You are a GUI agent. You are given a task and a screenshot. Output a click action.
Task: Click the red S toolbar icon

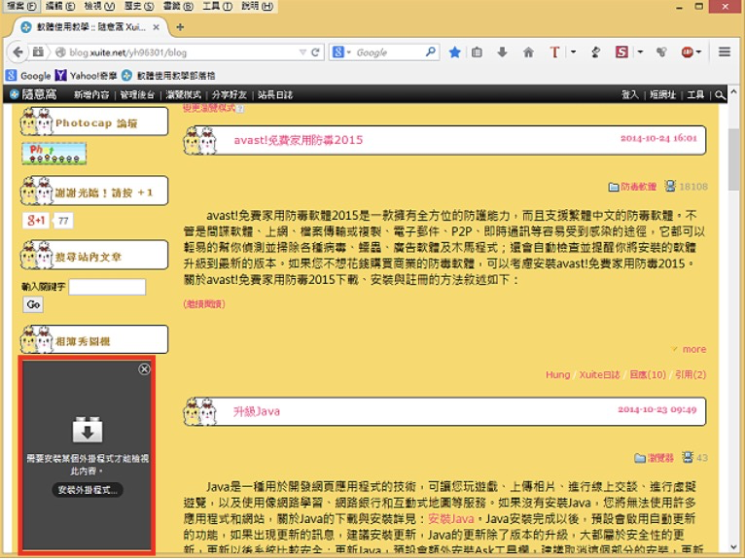[x=621, y=52]
